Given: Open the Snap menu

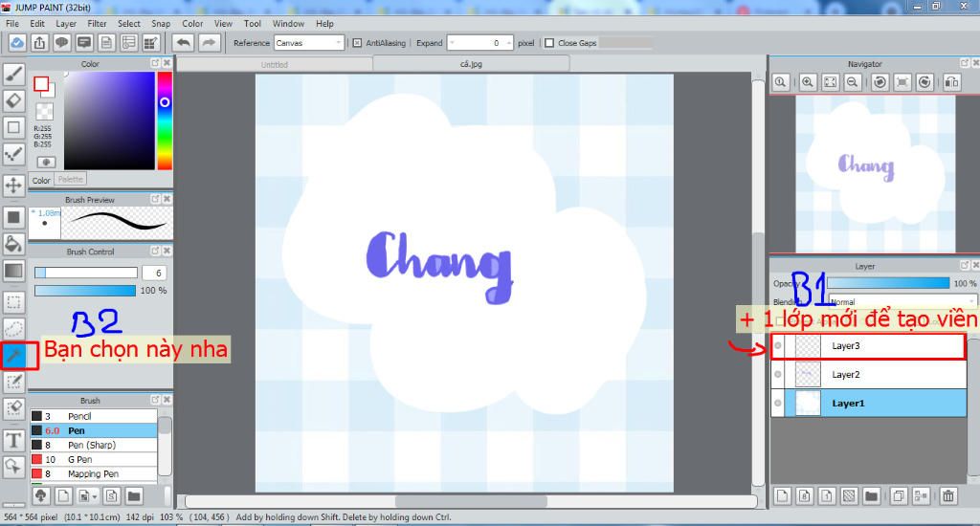Looking at the screenshot, I should click(x=161, y=24).
